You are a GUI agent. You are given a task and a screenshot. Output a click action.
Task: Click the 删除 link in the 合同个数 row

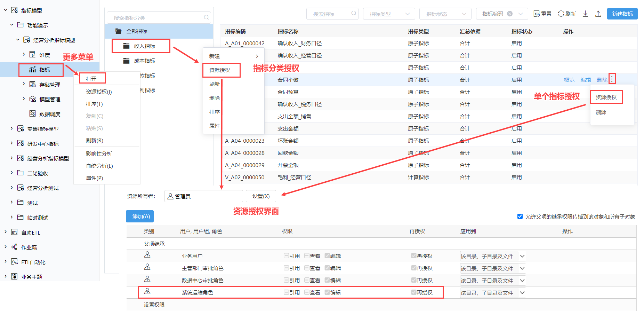point(602,80)
